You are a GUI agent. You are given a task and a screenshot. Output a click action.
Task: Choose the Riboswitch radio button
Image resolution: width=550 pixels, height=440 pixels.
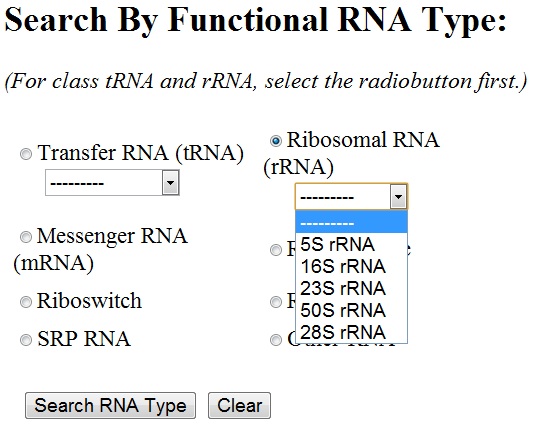pyautogui.click(x=26, y=302)
